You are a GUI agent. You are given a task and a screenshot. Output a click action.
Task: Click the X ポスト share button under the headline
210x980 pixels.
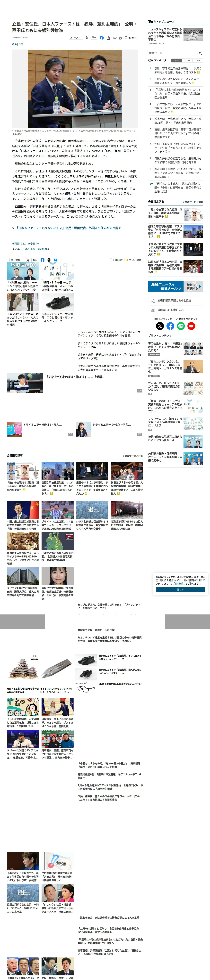[x=76, y=38]
